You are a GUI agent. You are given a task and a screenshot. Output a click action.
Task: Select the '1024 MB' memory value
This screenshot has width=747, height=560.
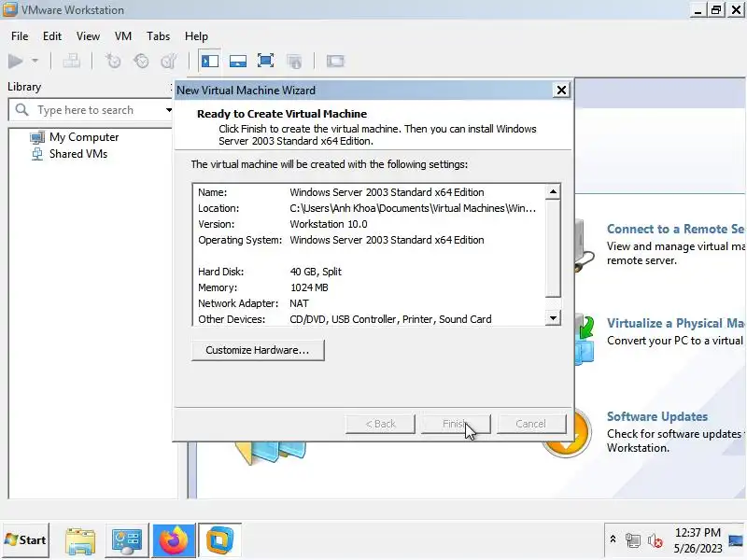point(309,287)
